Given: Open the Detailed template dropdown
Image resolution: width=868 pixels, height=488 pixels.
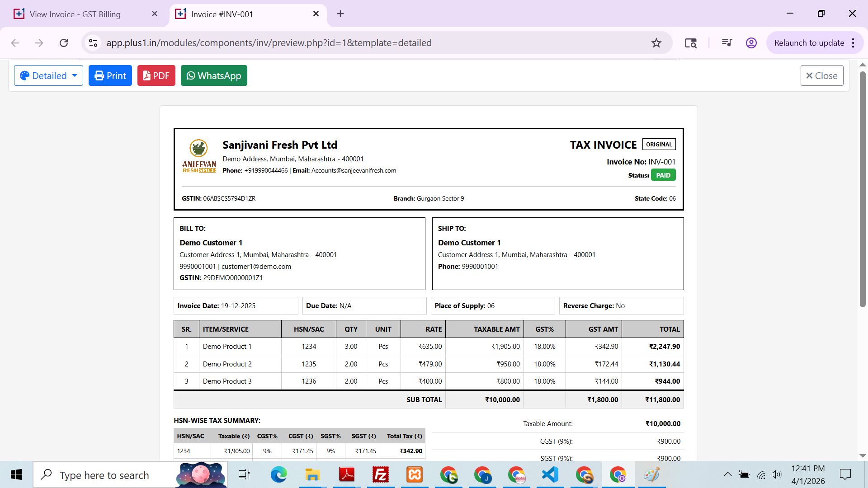Looking at the screenshot, I should 48,75.
